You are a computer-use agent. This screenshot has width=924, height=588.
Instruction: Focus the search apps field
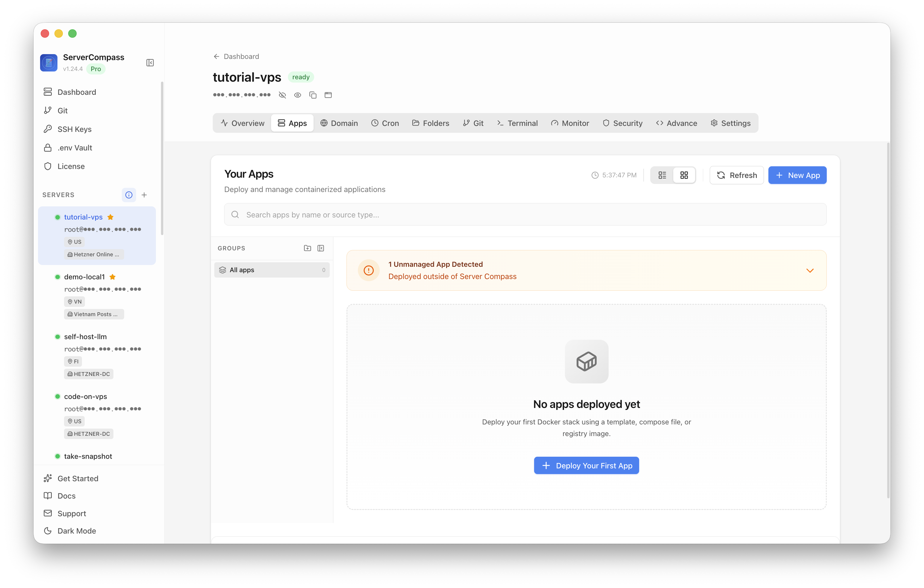click(x=525, y=214)
